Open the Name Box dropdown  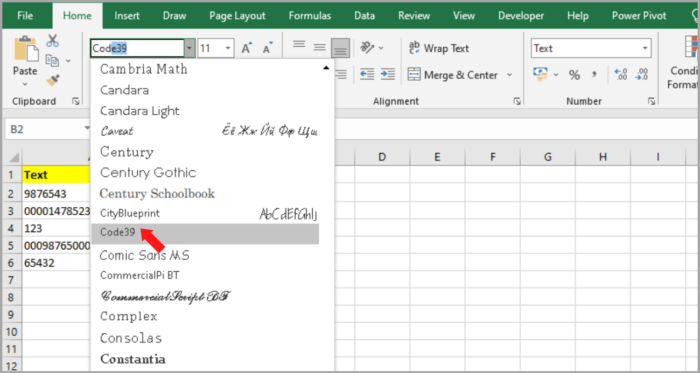point(87,129)
